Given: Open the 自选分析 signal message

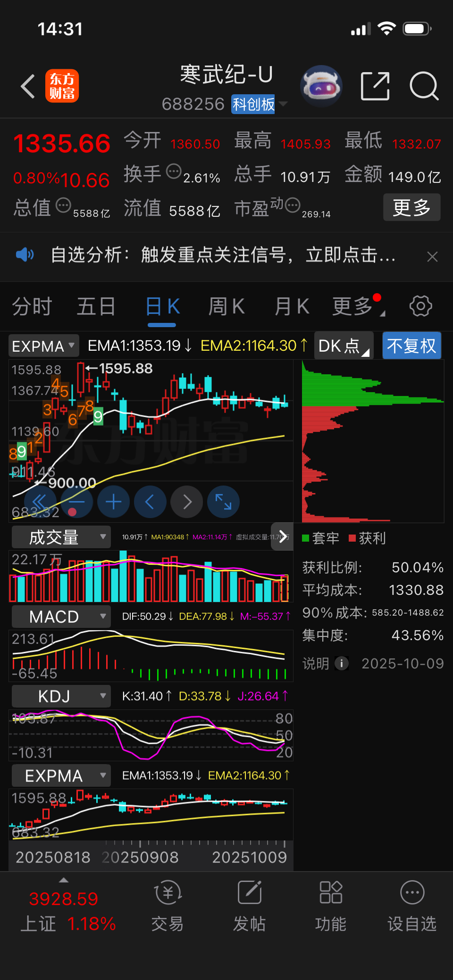Looking at the screenshot, I should pyautogui.click(x=223, y=255).
